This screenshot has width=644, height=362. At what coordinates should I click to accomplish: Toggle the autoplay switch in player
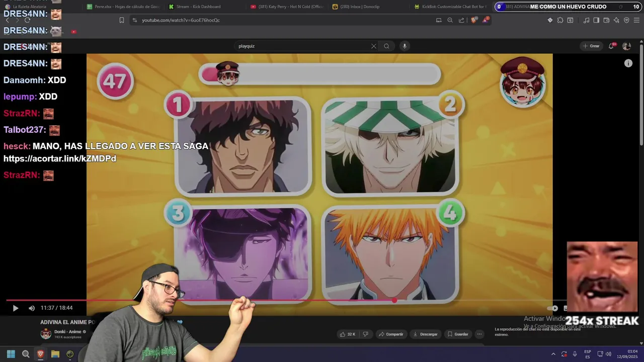[552, 308]
